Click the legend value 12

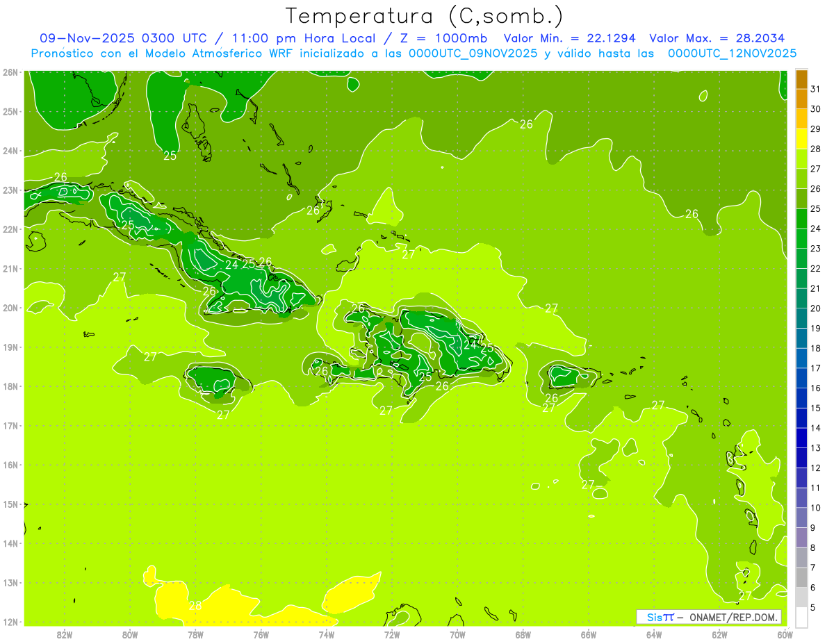coord(816,468)
